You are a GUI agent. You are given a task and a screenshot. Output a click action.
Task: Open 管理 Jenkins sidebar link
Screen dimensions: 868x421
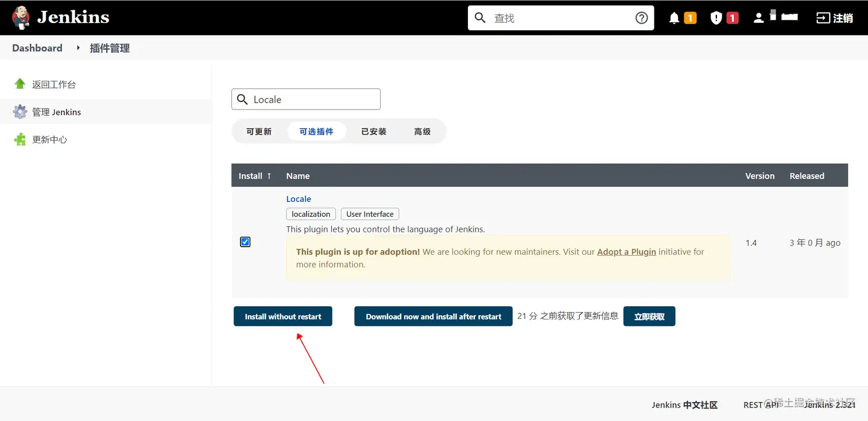pos(56,112)
